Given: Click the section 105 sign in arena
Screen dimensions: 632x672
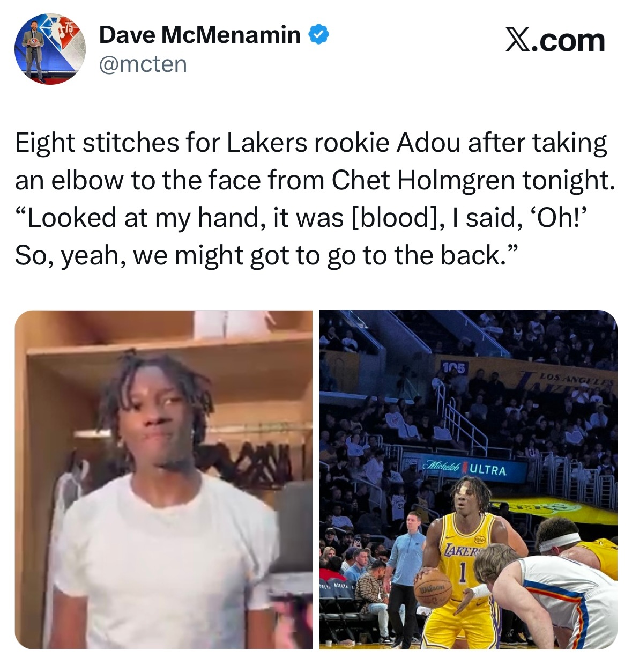Looking at the screenshot, I should (455, 367).
